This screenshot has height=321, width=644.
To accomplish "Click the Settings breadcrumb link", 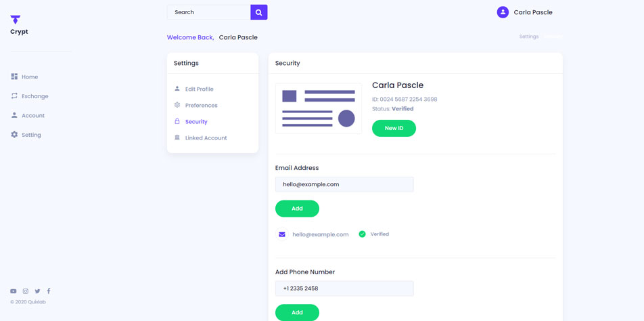I will tap(528, 37).
